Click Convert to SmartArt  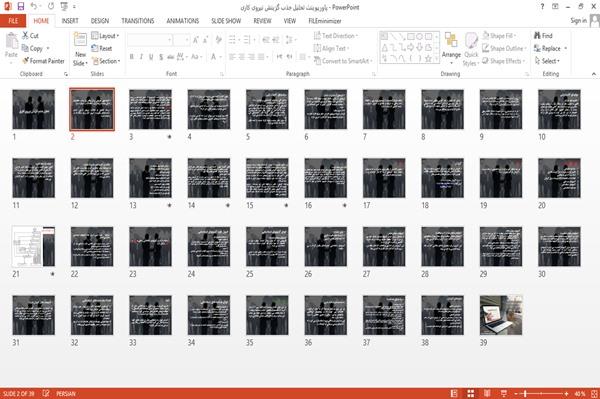pyautogui.click(x=342, y=61)
